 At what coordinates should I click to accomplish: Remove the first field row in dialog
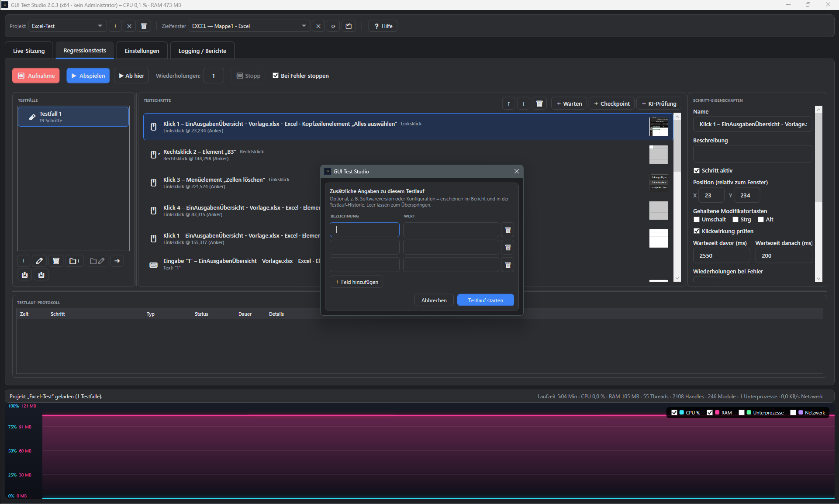(508, 230)
